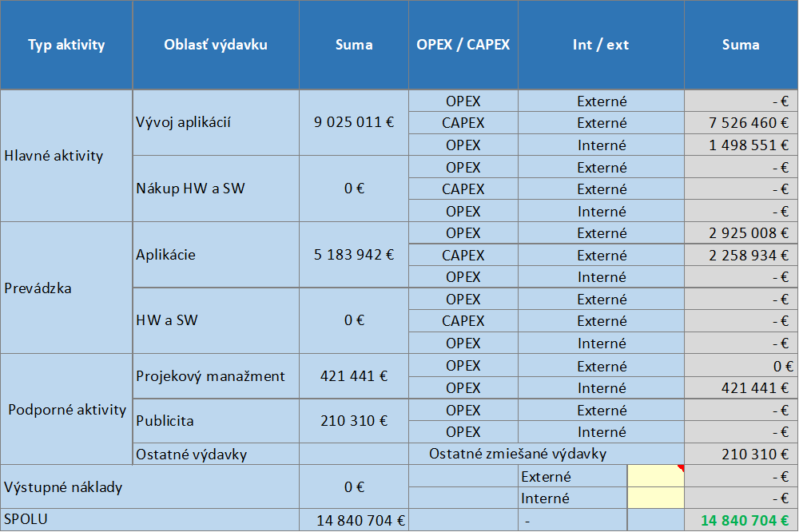Image resolution: width=799 pixels, height=532 pixels.
Task: Select yellow input cell beside Interné
Action: coord(655,498)
